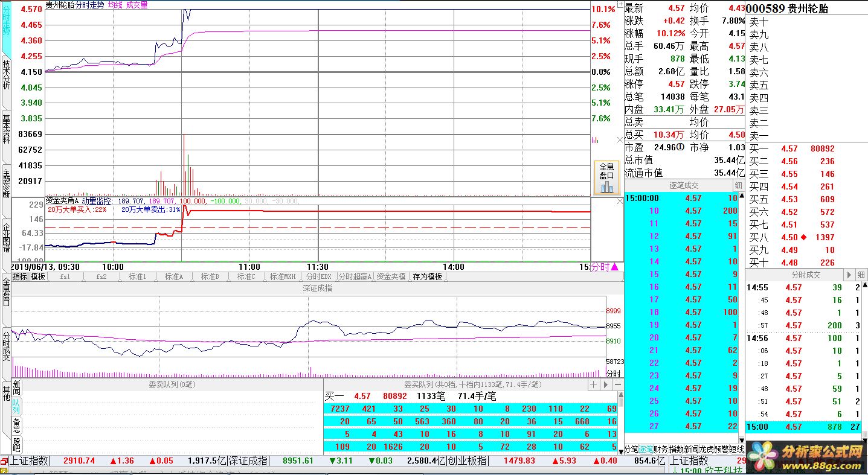Select the 分时超赢A template tab
The width and height of the screenshot is (868, 475).
click(x=355, y=276)
